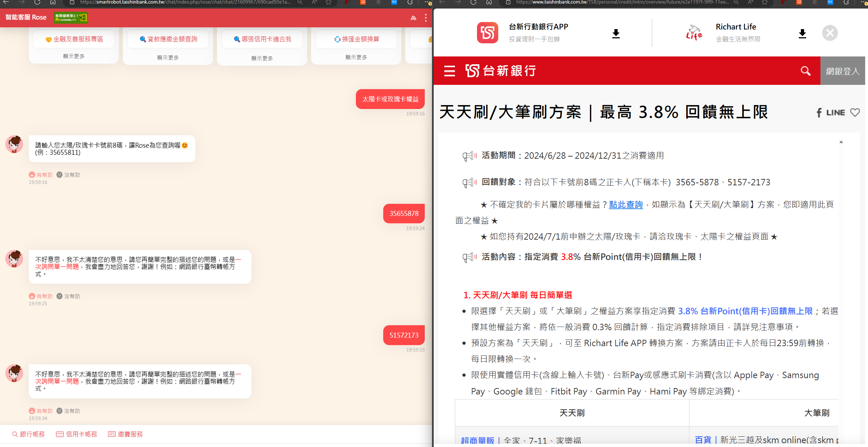868x447 pixels.
Task: Click the 百貨 link in 大筆刷 column
Action: pyautogui.click(x=703, y=440)
